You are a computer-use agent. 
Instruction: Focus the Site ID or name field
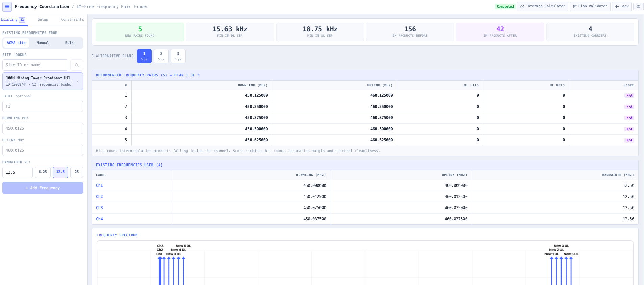(35, 65)
